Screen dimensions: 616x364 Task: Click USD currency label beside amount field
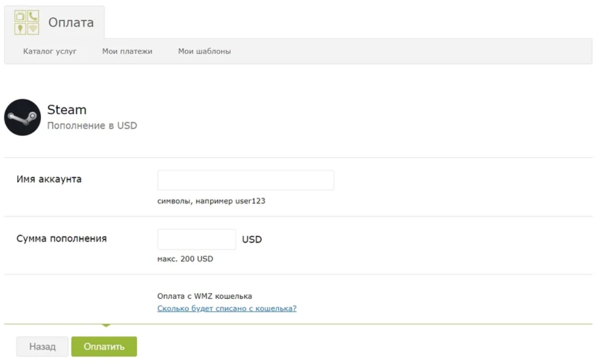click(252, 239)
